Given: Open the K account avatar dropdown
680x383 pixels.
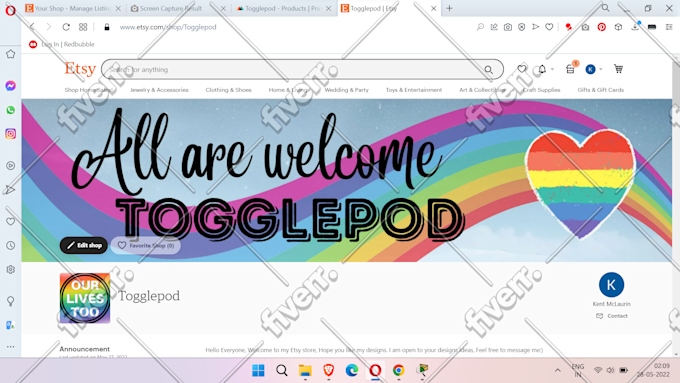Looking at the screenshot, I should pos(594,69).
